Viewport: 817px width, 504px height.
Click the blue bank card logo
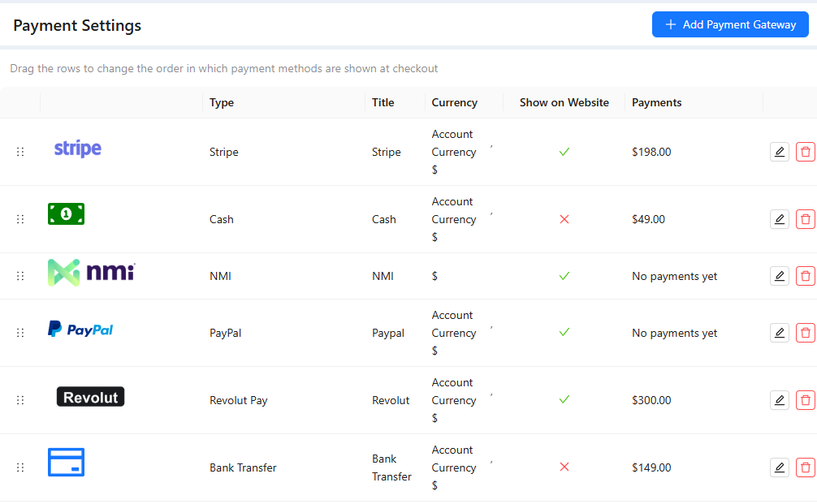point(66,463)
